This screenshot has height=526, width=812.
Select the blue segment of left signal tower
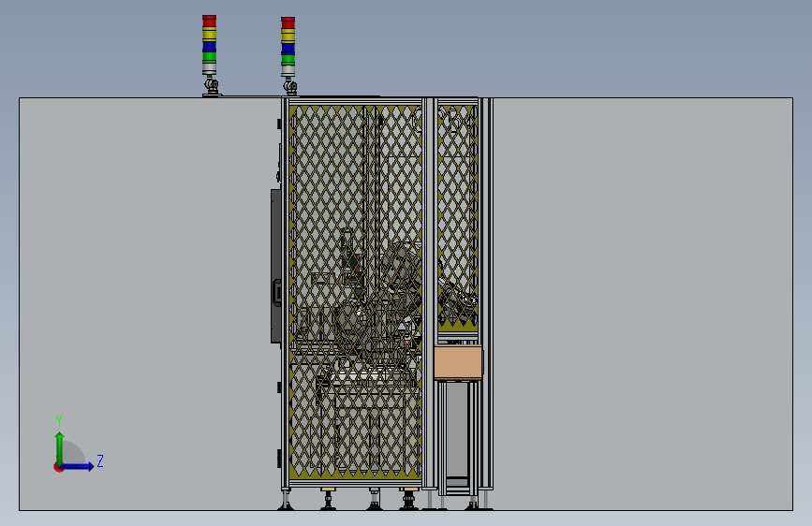[209, 46]
